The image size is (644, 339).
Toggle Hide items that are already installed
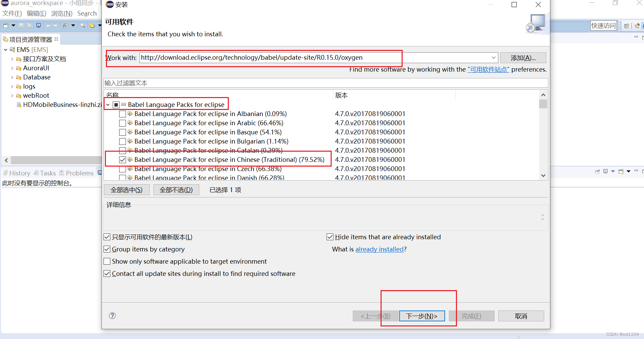[330, 237]
